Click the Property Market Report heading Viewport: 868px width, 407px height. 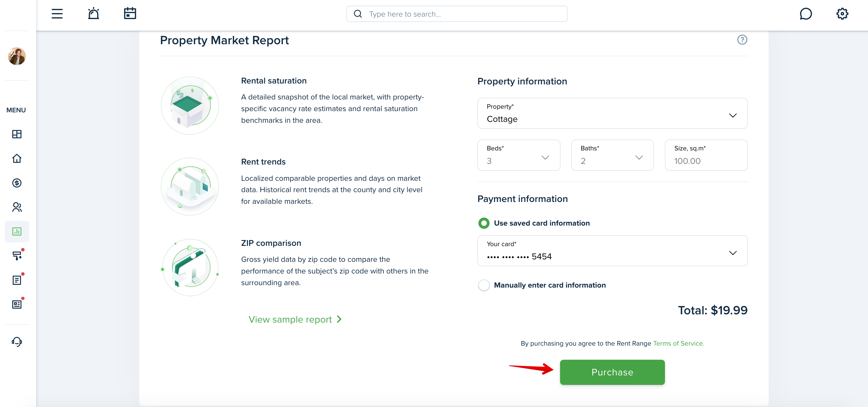click(224, 40)
